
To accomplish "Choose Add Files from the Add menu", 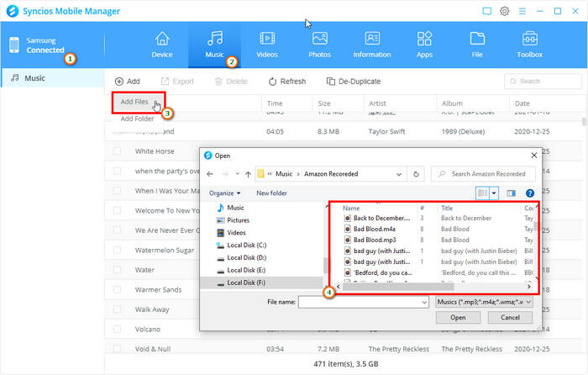I will click(x=135, y=102).
